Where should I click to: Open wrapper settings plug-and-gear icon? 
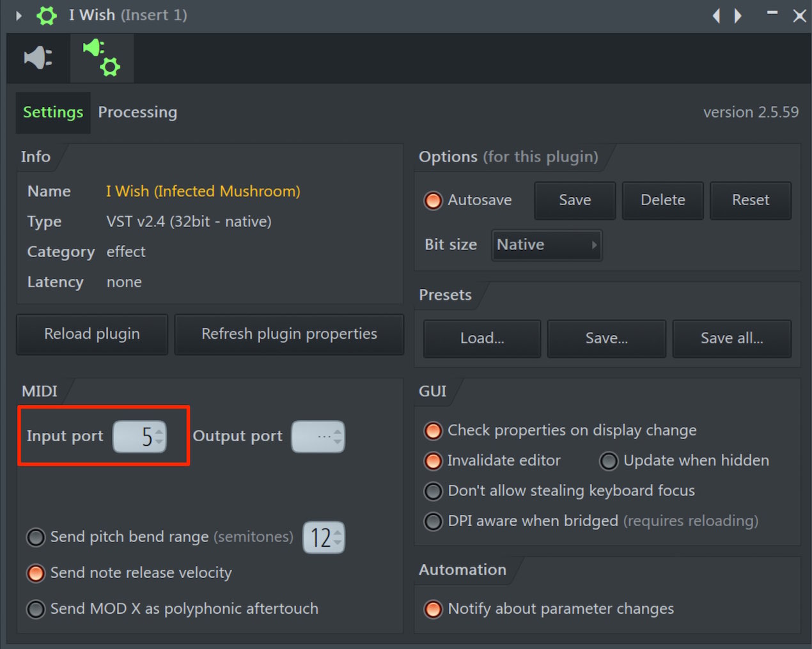tap(102, 58)
